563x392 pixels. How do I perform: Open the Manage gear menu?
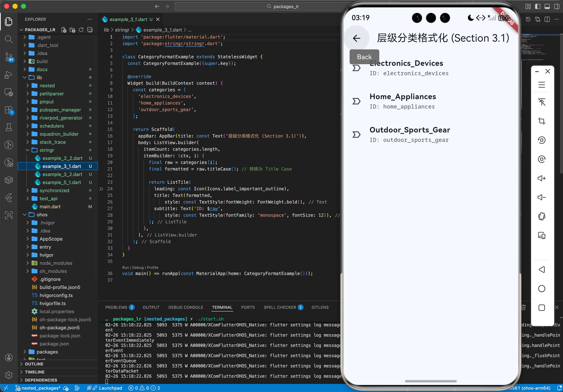(x=9, y=375)
